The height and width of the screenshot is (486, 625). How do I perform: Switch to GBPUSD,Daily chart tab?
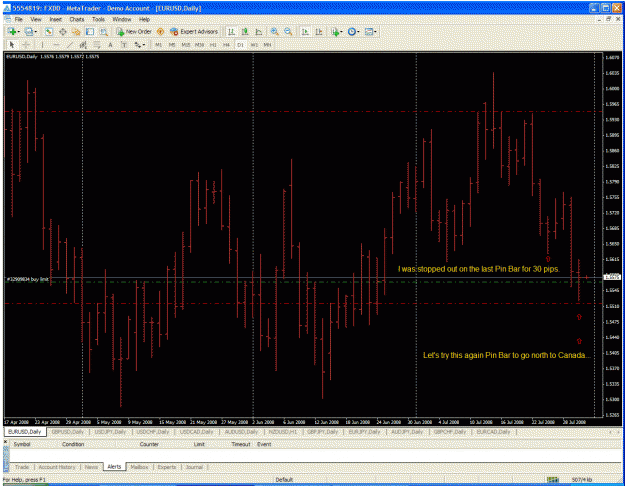point(68,432)
